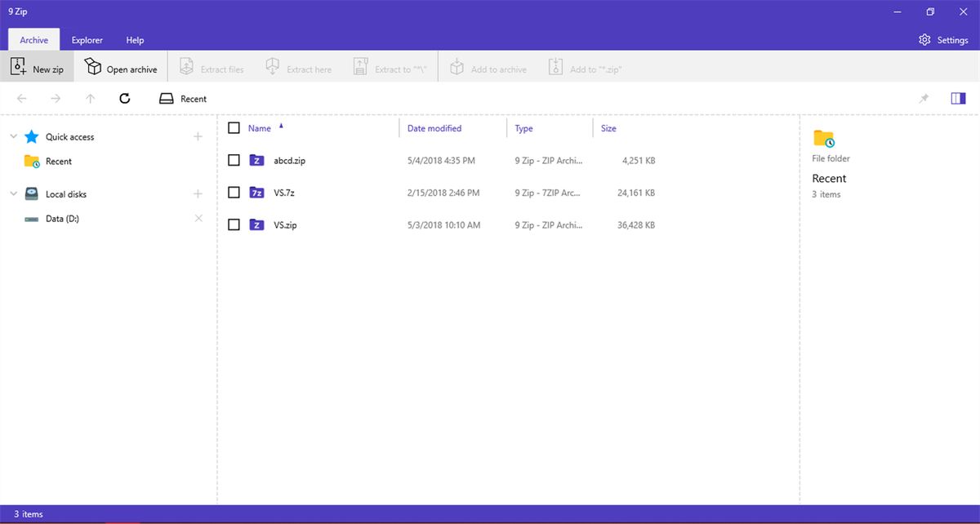Click the New zip icon
This screenshot has width=980, height=524.
coord(19,67)
